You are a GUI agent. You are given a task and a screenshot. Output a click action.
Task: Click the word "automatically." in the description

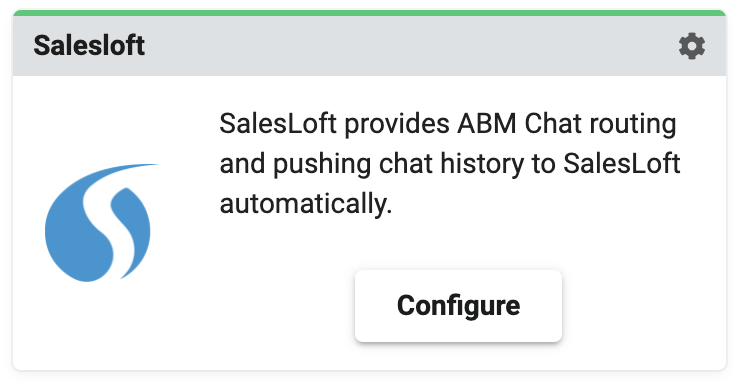(306, 204)
